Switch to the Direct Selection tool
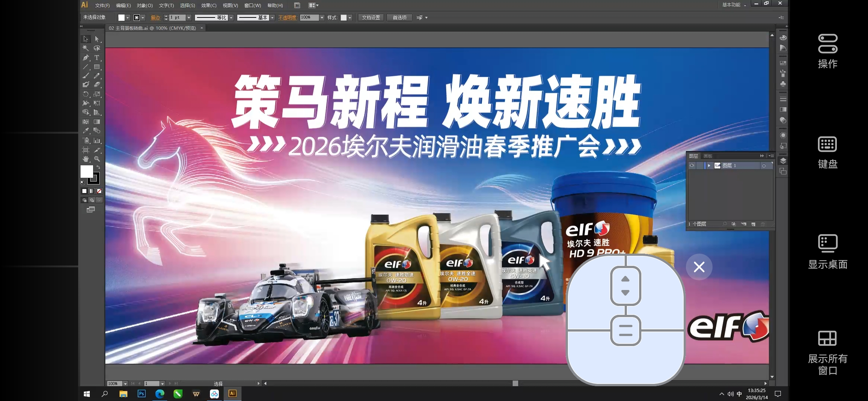 point(97,39)
